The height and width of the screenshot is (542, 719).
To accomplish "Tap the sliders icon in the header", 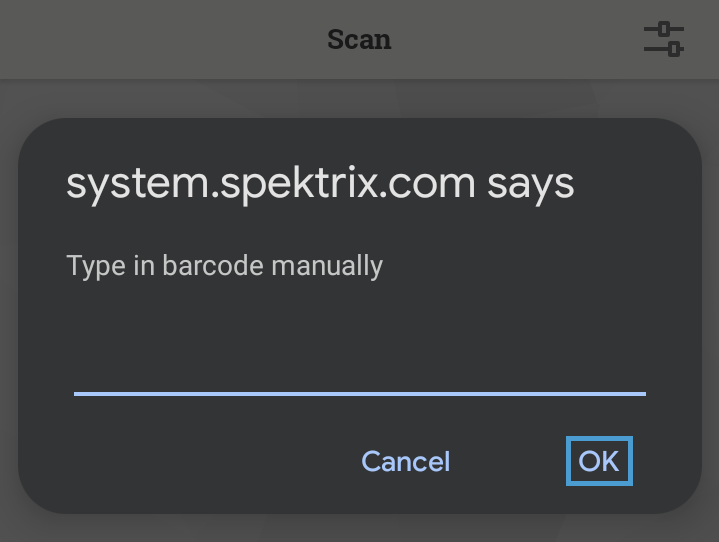I will coord(663,40).
